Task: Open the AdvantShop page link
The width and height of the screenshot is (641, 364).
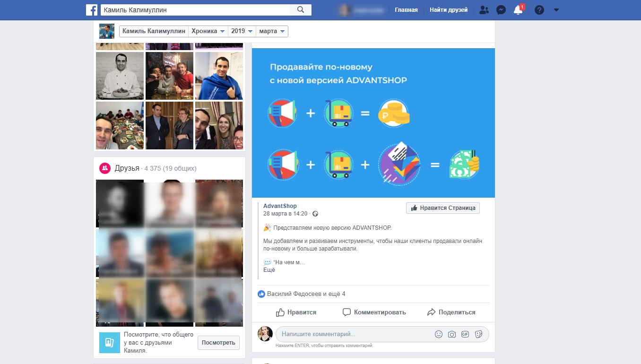Action: click(280, 206)
